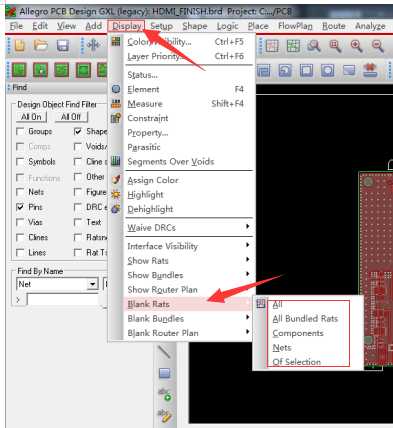Image resolution: width=393 pixels, height=428 pixels.
Task: Expand the Blank Router Plan submenu
Action: point(248,332)
